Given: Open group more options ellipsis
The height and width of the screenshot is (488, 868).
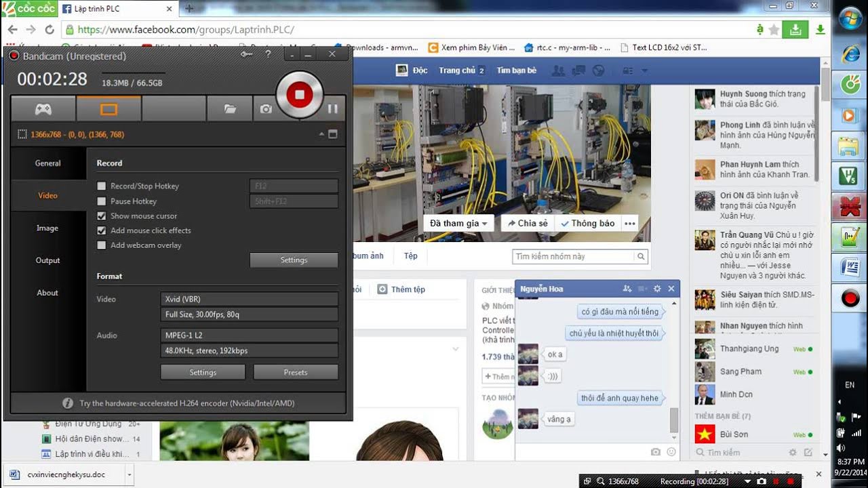Looking at the screenshot, I should [630, 223].
